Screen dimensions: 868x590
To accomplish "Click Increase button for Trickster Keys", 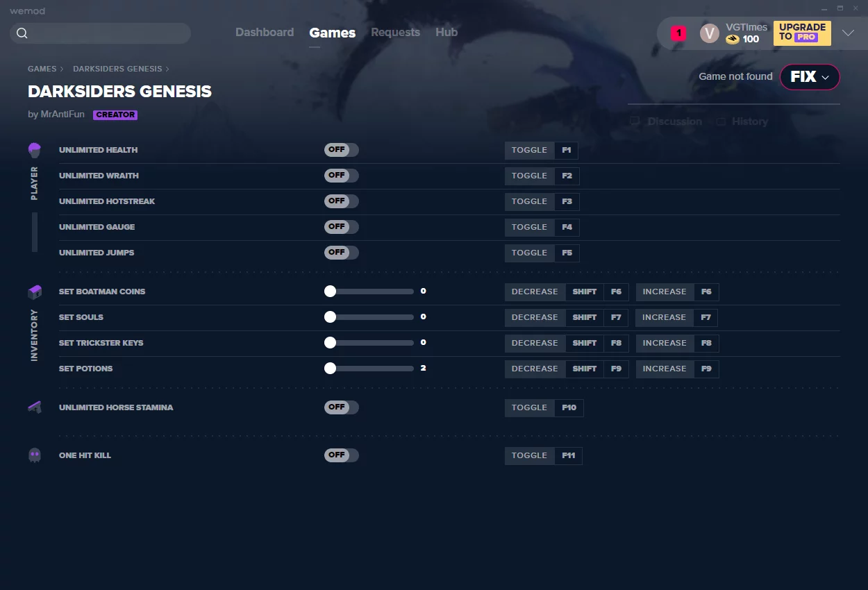I will pos(665,343).
